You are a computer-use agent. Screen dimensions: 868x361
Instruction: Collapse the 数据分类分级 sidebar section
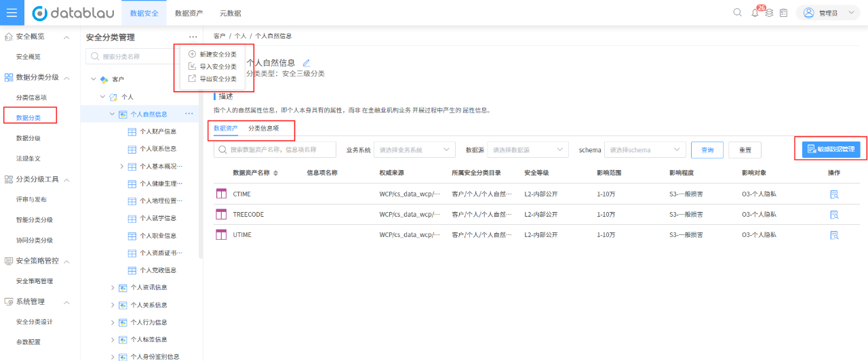(x=67, y=78)
